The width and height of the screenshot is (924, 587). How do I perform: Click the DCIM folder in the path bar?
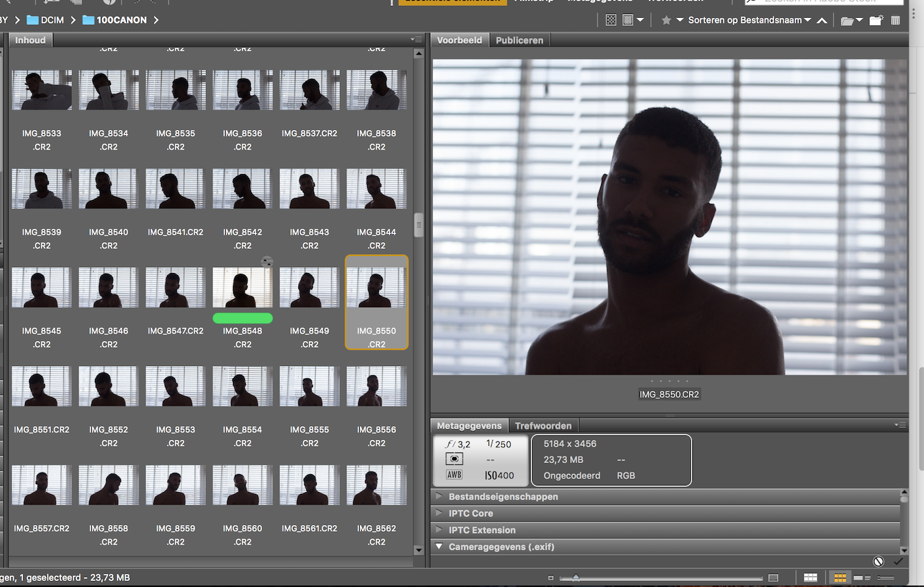(x=45, y=20)
